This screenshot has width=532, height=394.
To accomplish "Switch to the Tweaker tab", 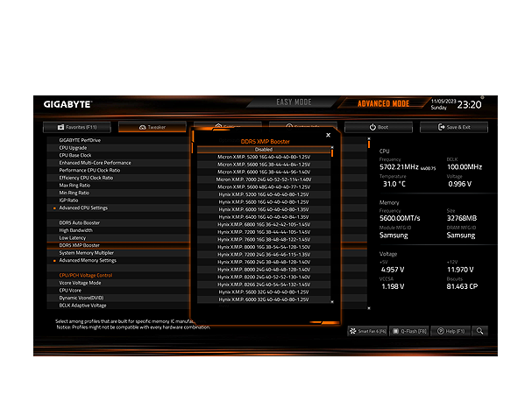I will click(x=152, y=127).
